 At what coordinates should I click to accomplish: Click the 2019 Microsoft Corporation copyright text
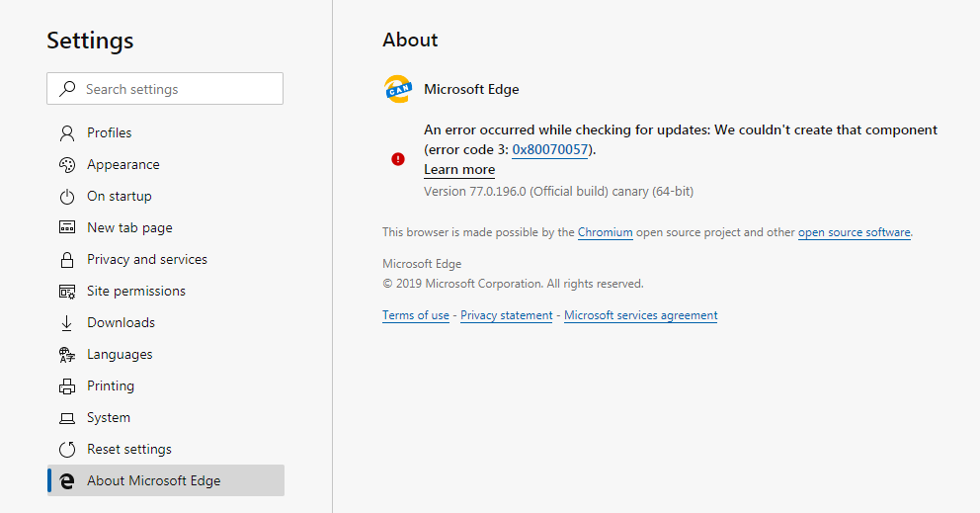(x=513, y=284)
